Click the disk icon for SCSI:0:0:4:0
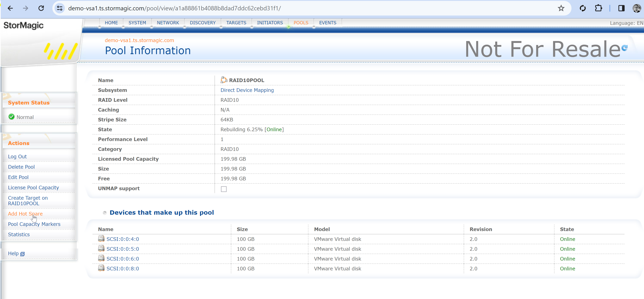The width and height of the screenshot is (644, 299). click(101, 238)
